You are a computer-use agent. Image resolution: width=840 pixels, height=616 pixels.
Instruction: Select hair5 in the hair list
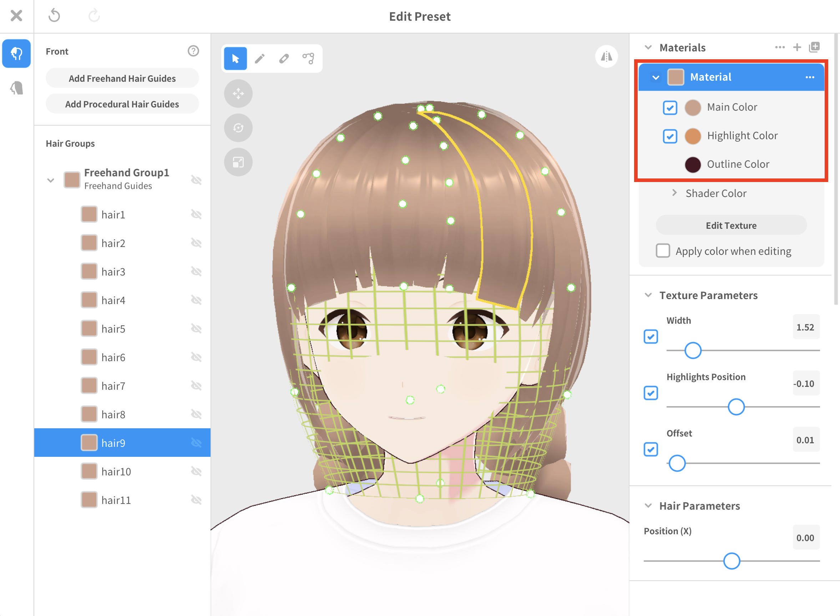(x=122, y=328)
